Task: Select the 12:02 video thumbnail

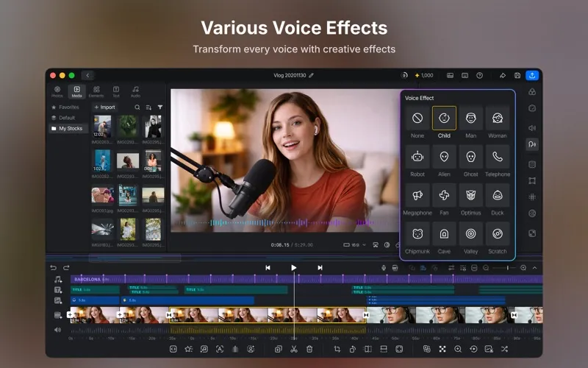Action: pyautogui.click(x=102, y=127)
